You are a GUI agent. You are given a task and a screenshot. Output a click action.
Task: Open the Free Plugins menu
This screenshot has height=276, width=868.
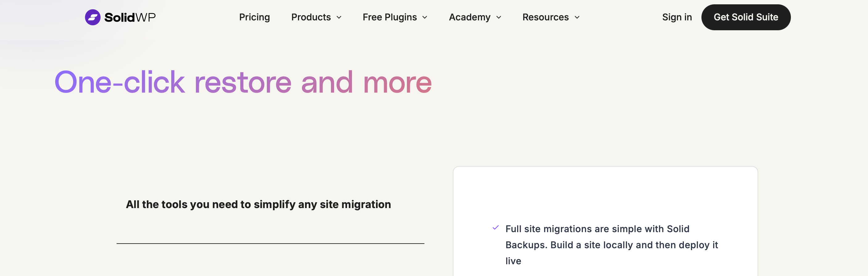(390, 17)
